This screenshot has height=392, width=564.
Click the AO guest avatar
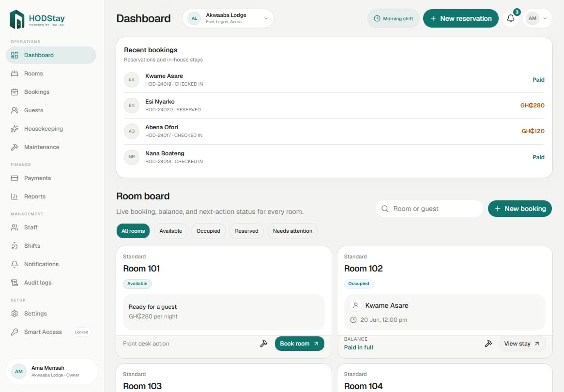[132, 131]
